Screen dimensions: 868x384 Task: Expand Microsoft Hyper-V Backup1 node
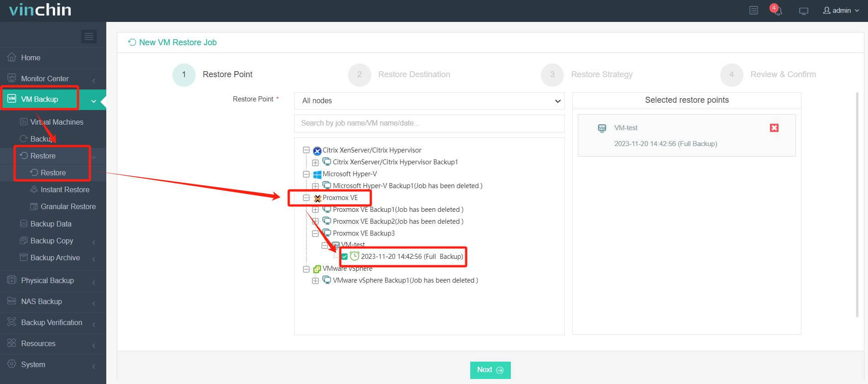[x=315, y=186]
